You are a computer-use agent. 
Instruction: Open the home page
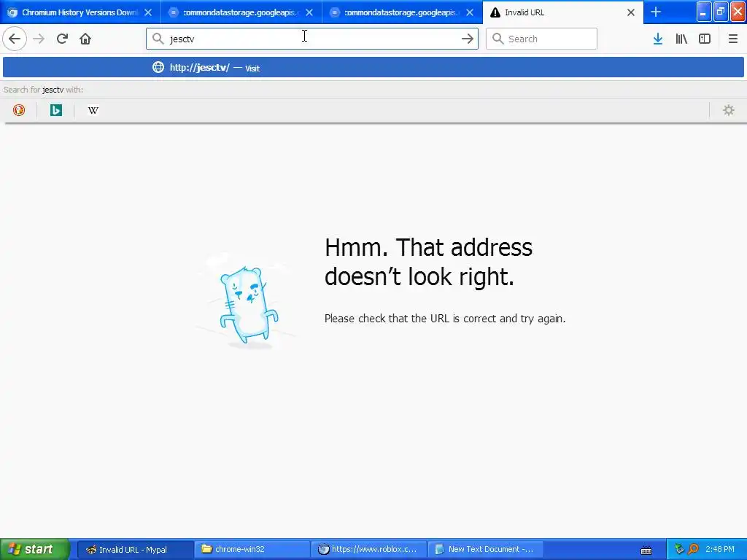(x=85, y=39)
